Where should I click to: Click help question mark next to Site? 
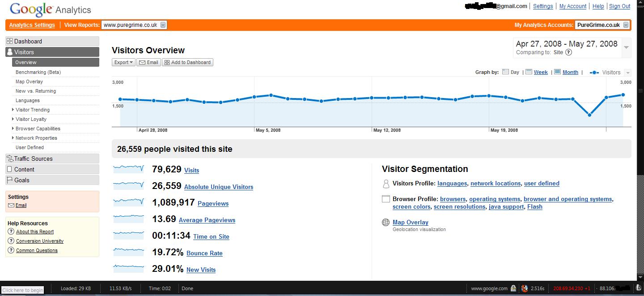click(568, 52)
